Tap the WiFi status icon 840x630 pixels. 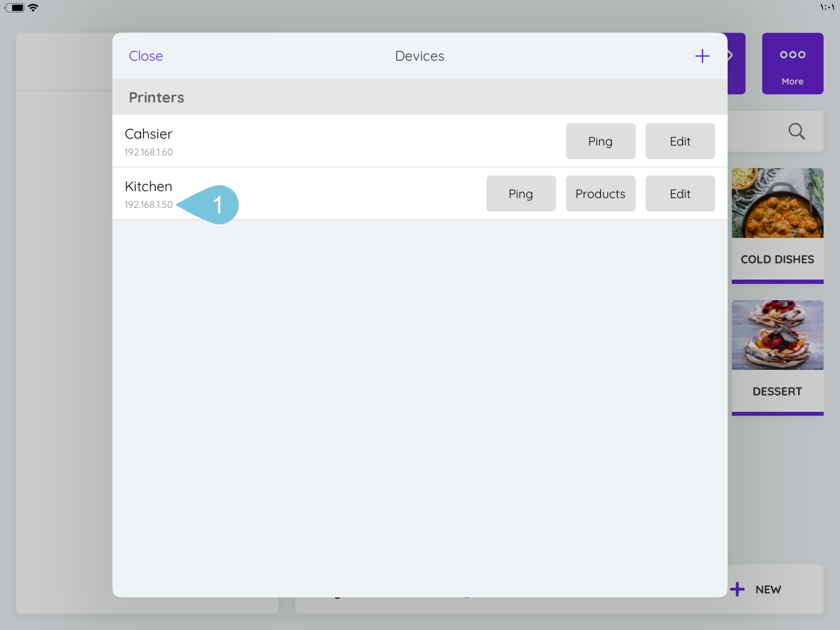click(33, 7)
